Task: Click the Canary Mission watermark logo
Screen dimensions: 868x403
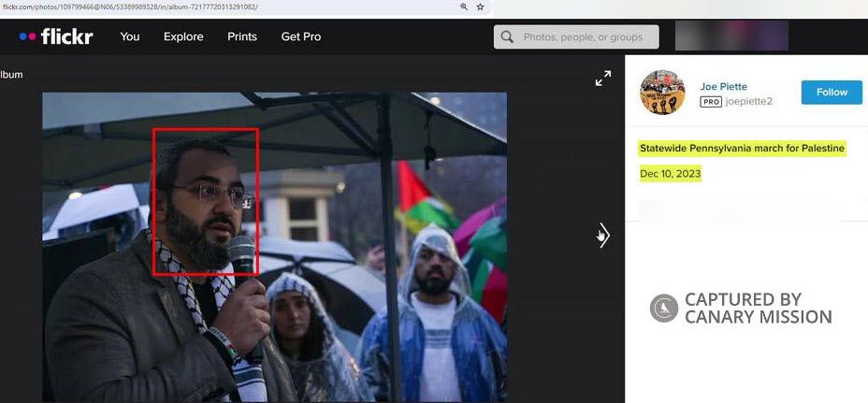Action: [663, 308]
